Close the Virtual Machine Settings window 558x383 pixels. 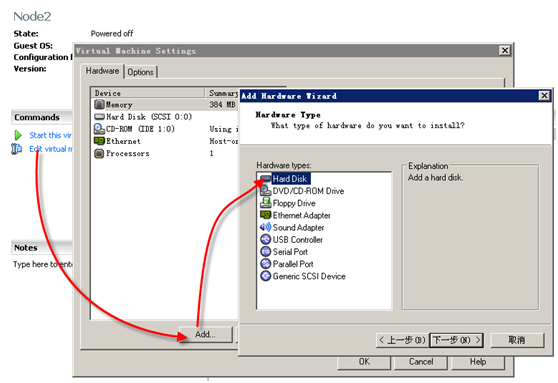click(505, 50)
